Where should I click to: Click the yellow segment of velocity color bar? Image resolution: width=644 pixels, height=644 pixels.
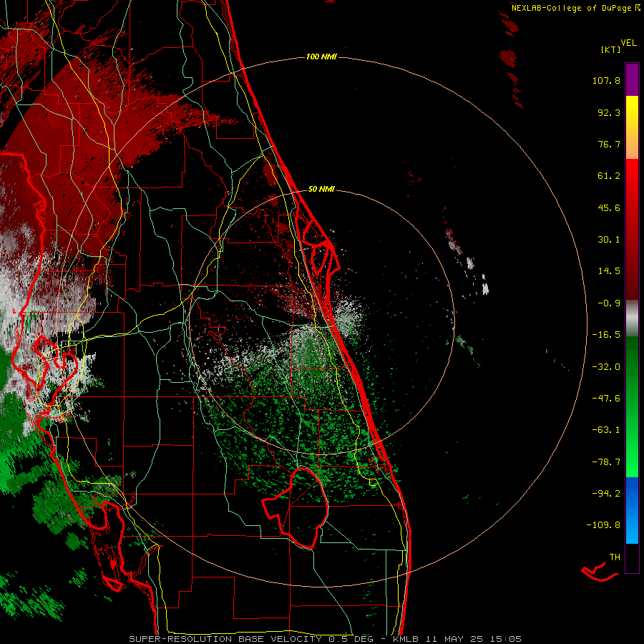pyautogui.click(x=632, y=127)
